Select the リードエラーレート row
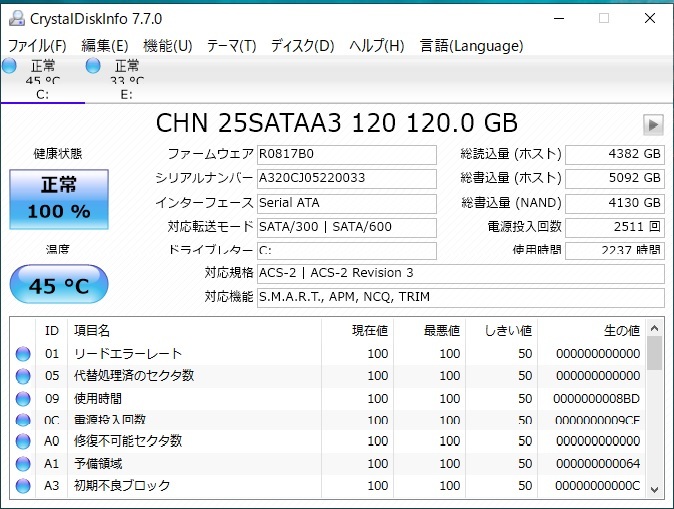Viewport: 674px width, 509px height. pyautogui.click(x=327, y=354)
